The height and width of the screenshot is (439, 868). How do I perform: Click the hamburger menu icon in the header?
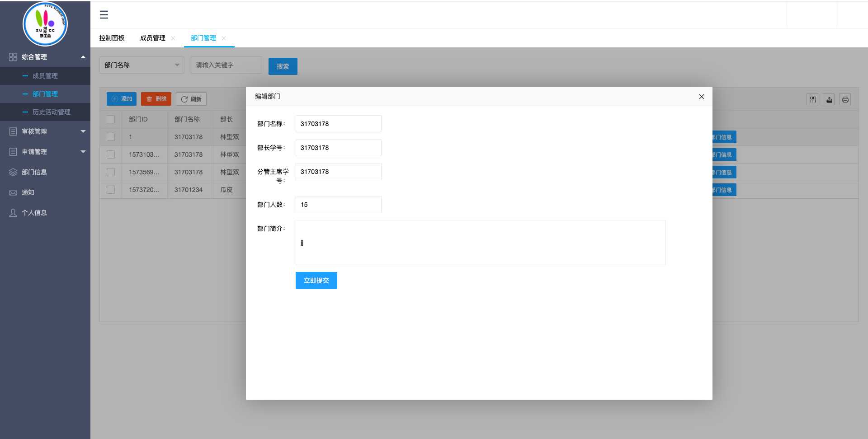tap(104, 15)
